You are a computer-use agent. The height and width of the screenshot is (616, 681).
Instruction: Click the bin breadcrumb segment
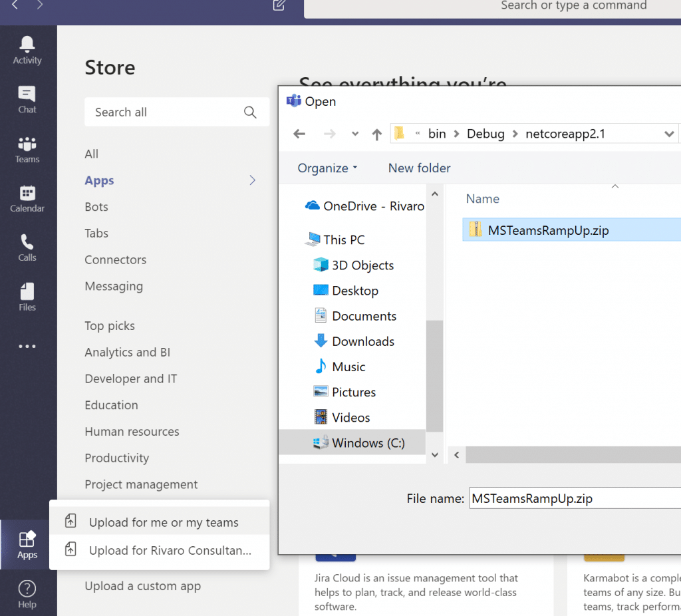point(437,134)
